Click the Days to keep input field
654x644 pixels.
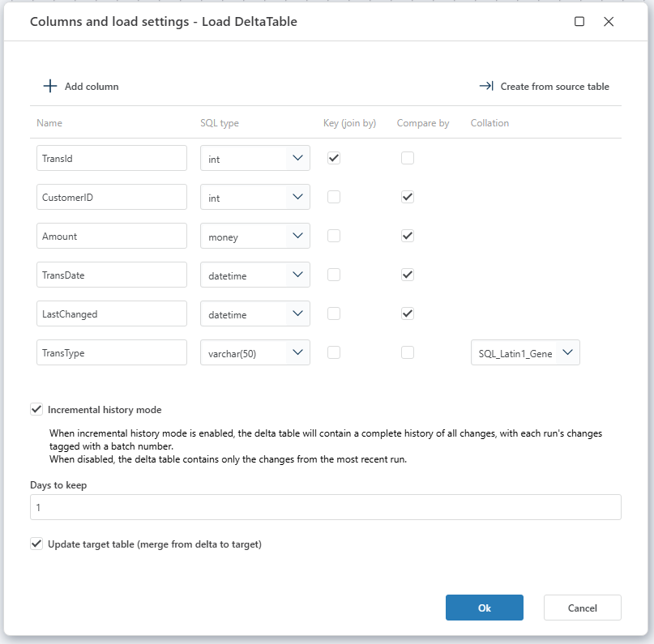click(326, 507)
